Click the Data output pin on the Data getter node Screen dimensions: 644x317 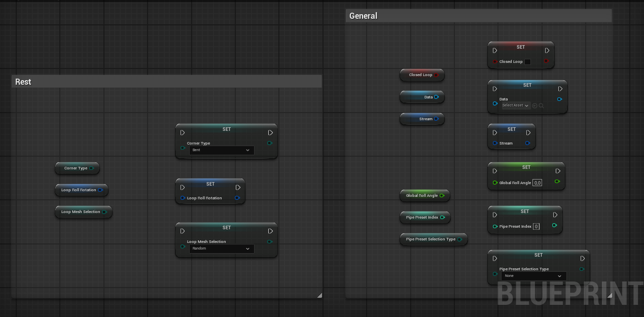pos(437,97)
